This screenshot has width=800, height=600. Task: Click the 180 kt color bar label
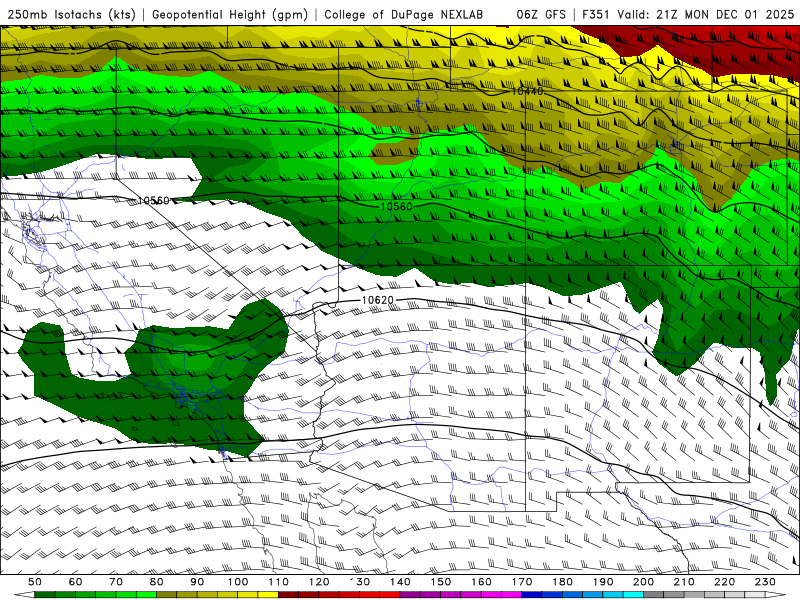[x=562, y=582]
